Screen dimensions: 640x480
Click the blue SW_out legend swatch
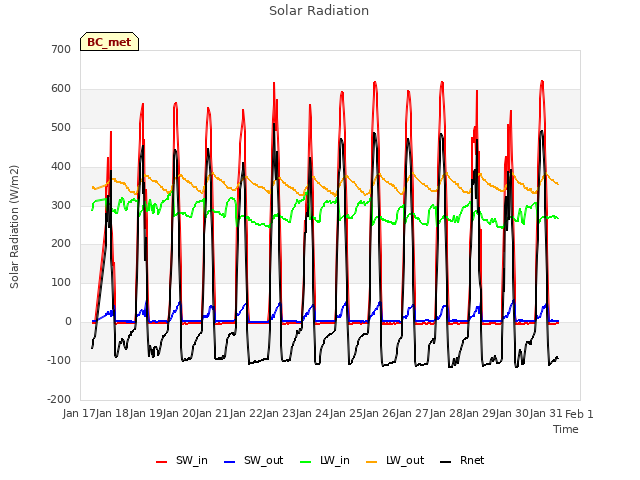coord(230,462)
